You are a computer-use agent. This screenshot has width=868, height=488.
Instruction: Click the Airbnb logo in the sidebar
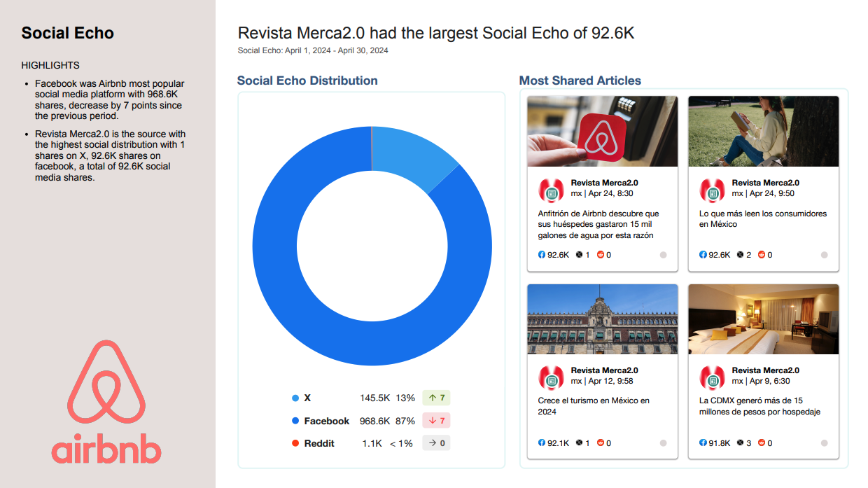coord(106,402)
